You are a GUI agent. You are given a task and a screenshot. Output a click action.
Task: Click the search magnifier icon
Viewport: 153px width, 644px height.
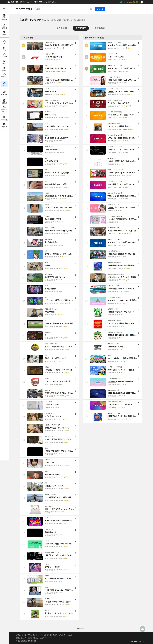coord(91,9)
